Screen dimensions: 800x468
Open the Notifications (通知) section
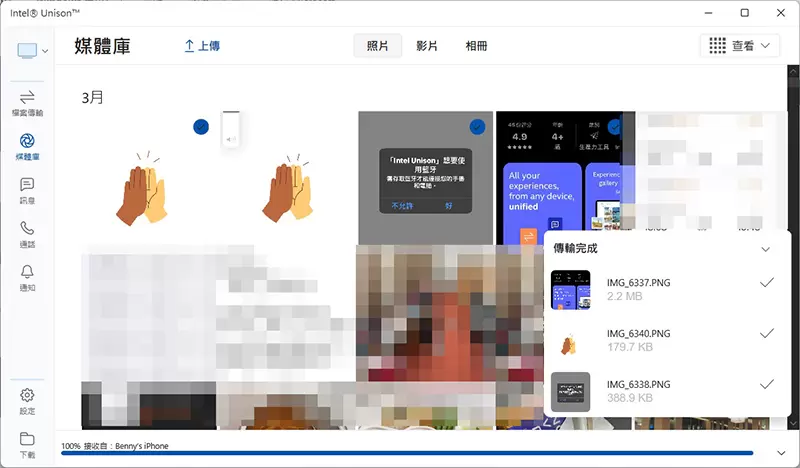27,278
